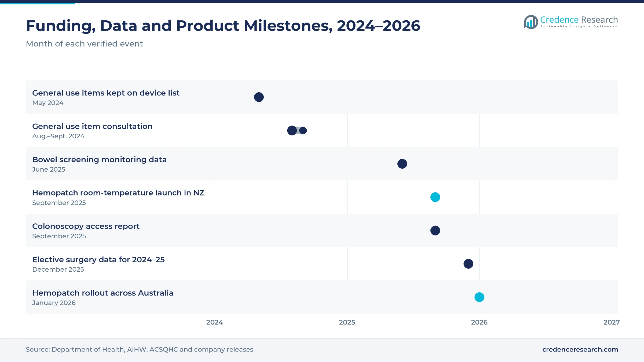Open the credenceresearch.com link
The height and width of the screenshot is (362, 644).
tap(580, 349)
